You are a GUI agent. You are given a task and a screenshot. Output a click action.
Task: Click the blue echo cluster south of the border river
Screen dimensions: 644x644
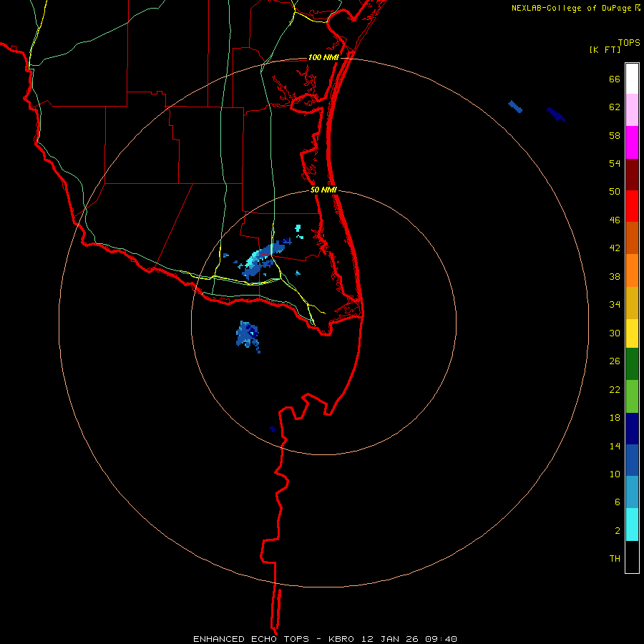click(248, 336)
